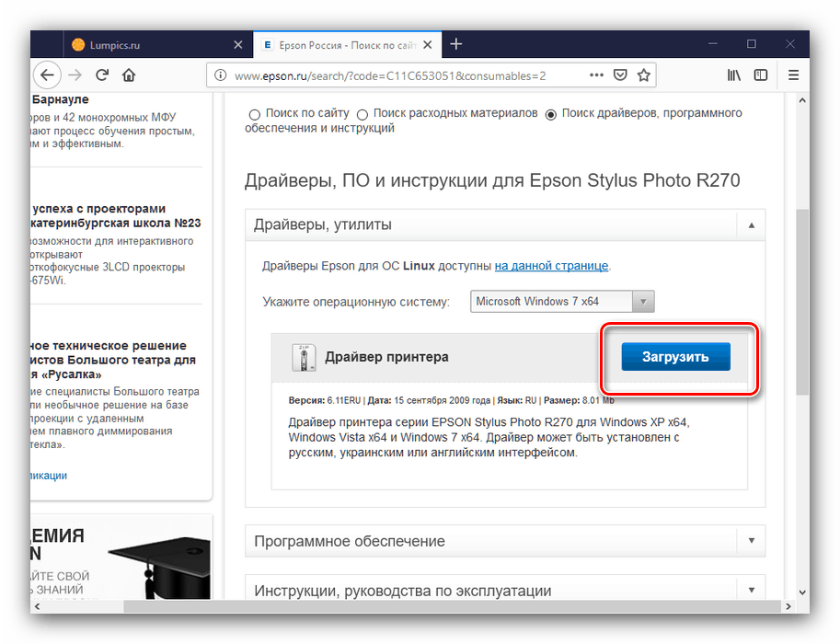Open the operating system dropdown

[x=642, y=301]
